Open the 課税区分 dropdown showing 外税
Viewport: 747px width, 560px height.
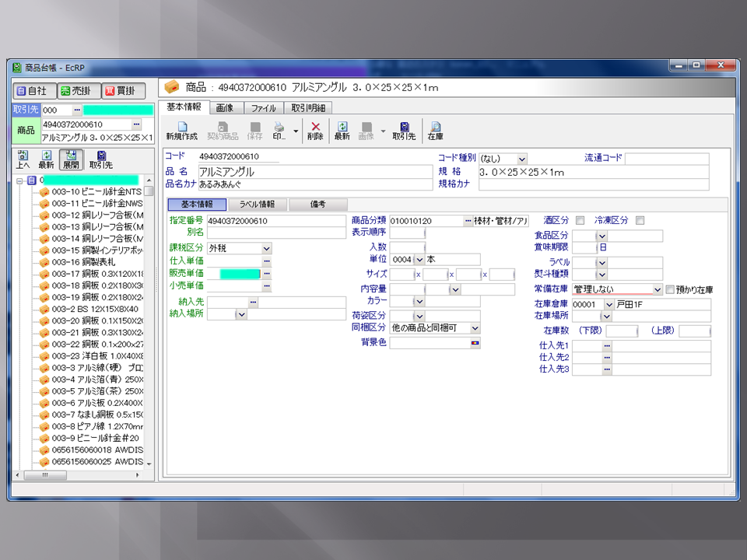tap(266, 248)
